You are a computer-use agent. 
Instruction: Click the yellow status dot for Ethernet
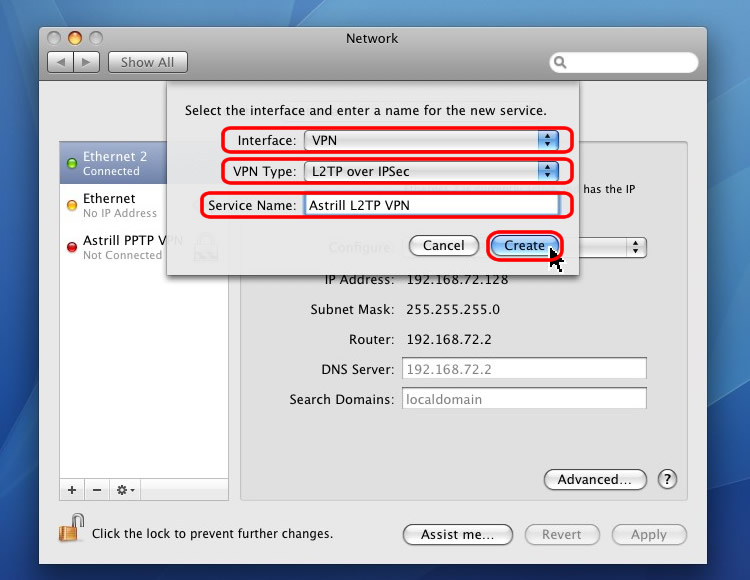coord(72,206)
